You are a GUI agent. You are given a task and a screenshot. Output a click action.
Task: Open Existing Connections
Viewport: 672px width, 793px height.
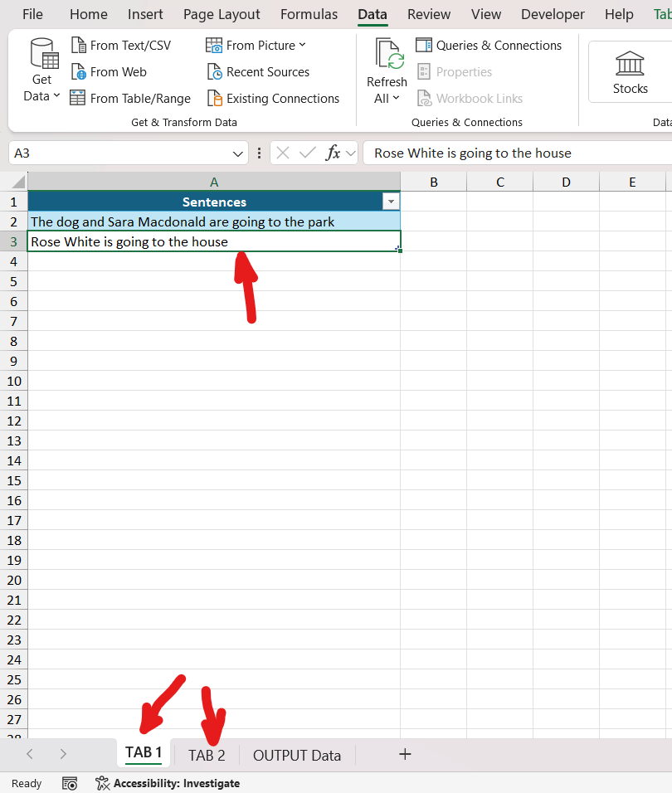click(274, 98)
